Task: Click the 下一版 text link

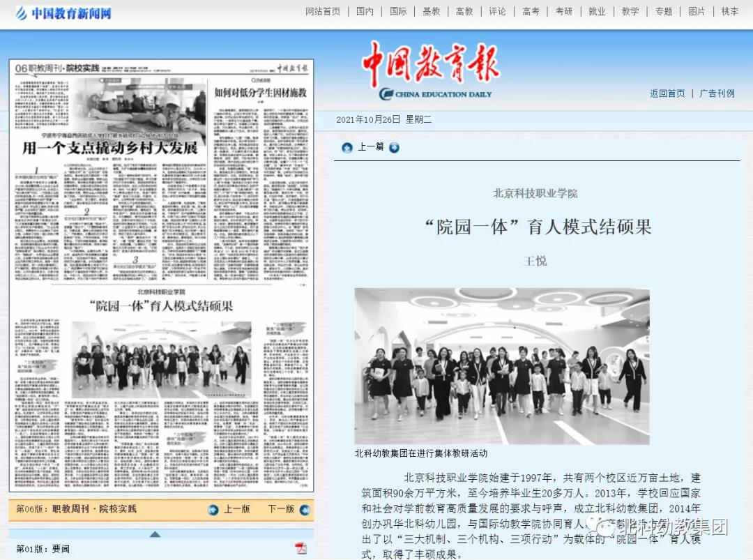Action: (x=281, y=509)
